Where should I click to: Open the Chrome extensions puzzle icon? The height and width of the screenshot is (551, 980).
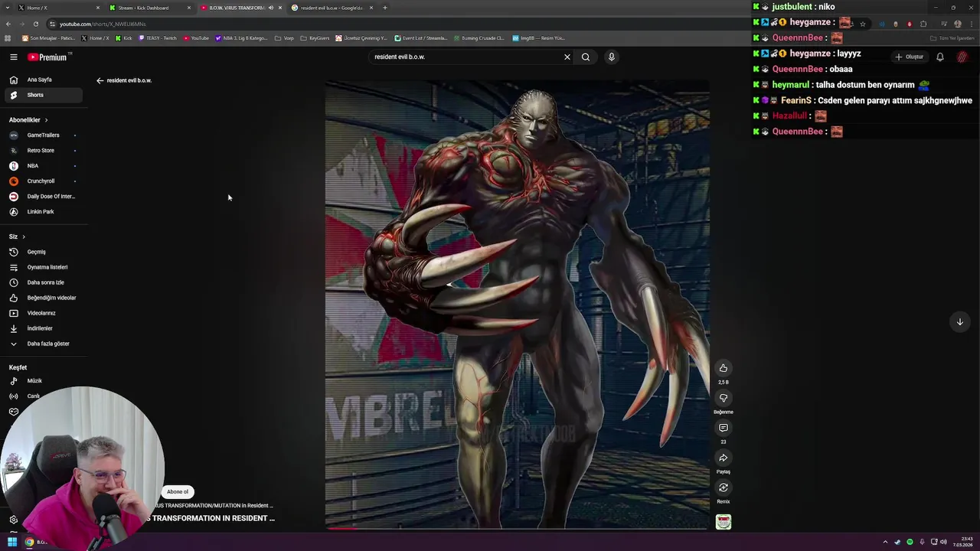[x=923, y=24]
